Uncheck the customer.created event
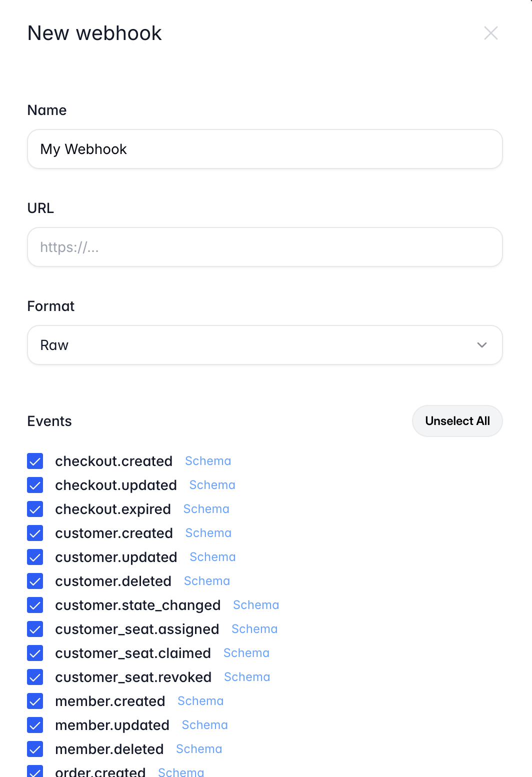The image size is (532, 777). [35, 533]
